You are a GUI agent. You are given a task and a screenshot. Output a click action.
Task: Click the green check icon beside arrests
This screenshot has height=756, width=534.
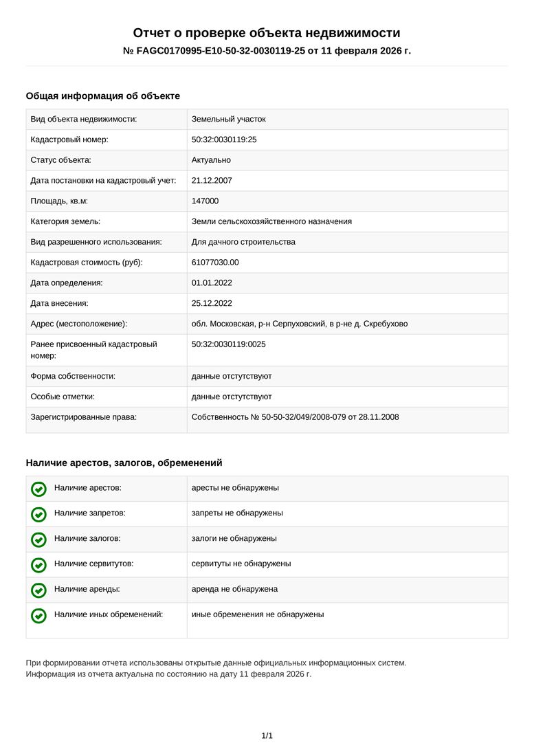click(39, 489)
